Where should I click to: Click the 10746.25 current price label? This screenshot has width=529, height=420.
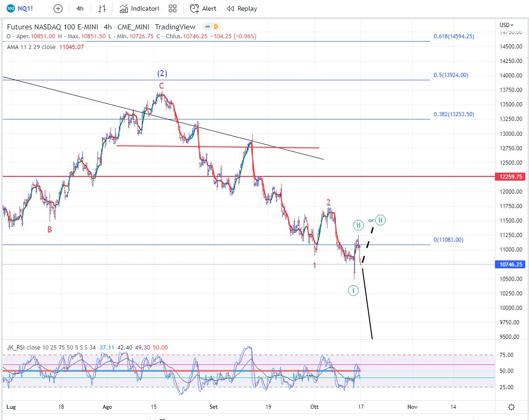tap(510, 264)
